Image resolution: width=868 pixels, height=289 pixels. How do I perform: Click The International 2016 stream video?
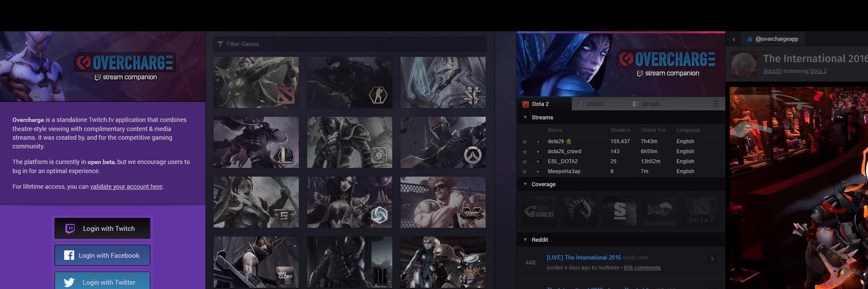coord(799,188)
